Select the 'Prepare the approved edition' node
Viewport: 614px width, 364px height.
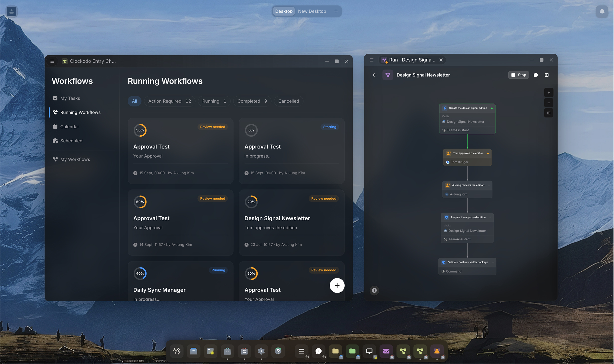(x=467, y=228)
